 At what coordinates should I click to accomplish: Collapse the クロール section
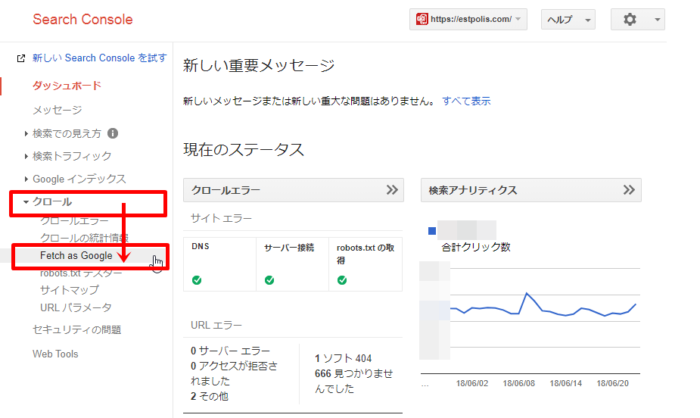pyautogui.click(x=26, y=202)
